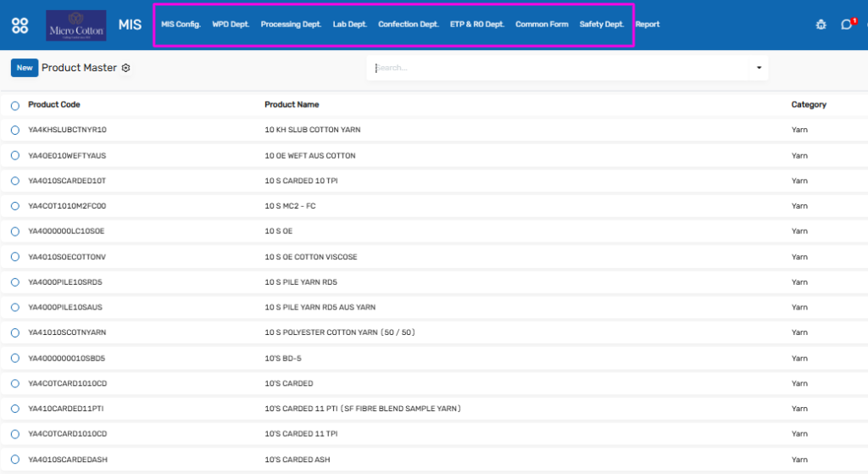Viewport: 868px width, 474px height.
Task: Open the debug bug icon menu
Action: click(821, 25)
